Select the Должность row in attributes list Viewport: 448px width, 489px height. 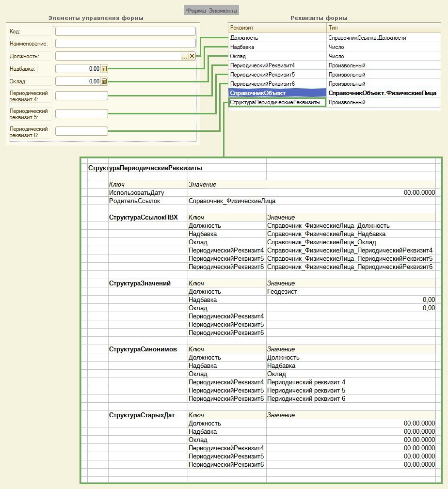(277, 37)
